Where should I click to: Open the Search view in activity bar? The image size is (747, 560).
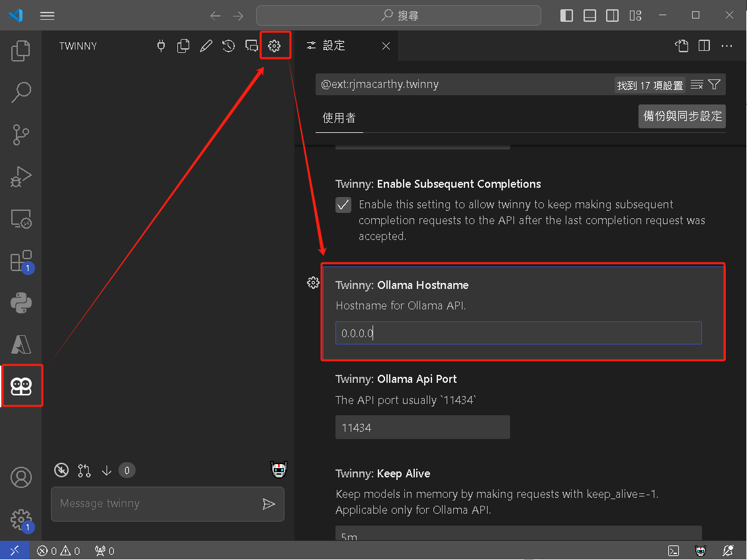click(x=21, y=93)
